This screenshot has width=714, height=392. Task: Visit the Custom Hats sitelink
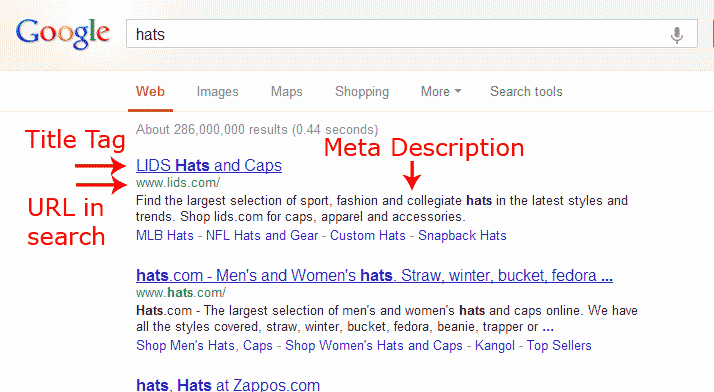367,235
